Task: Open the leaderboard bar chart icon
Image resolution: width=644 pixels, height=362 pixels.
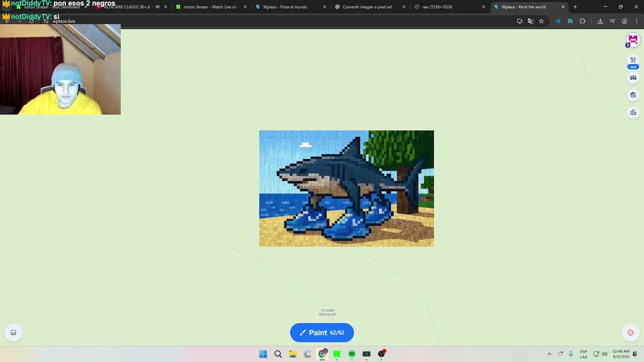Action: [x=633, y=113]
